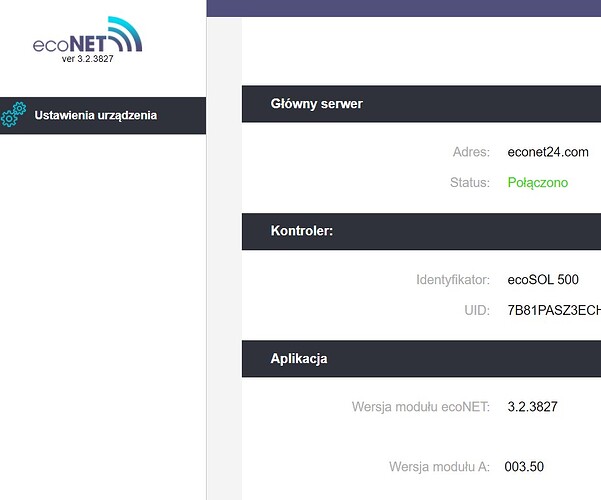The width and height of the screenshot is (601, 500).
Task: Select the Kontroler: section header
Action: pos(421,231)
